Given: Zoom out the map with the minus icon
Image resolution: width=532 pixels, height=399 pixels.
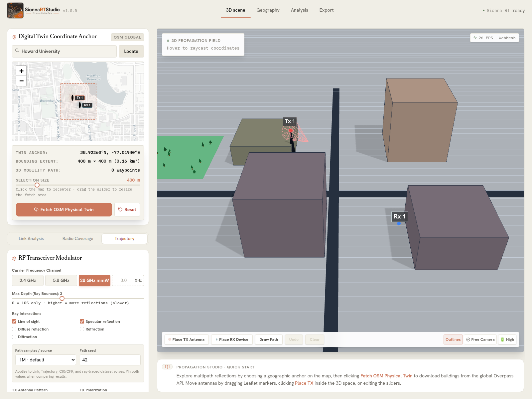Looking at the screenshot, I should coord(21,81).
